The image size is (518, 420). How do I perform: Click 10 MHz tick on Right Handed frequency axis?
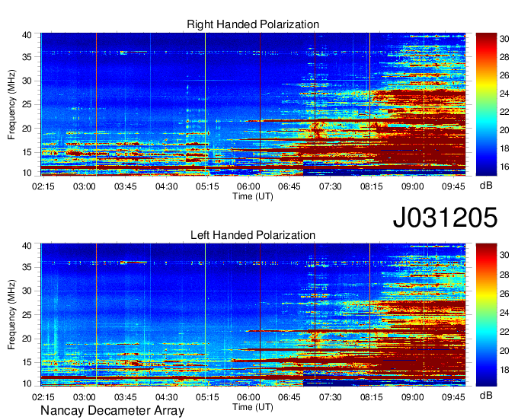pos(27,173)
